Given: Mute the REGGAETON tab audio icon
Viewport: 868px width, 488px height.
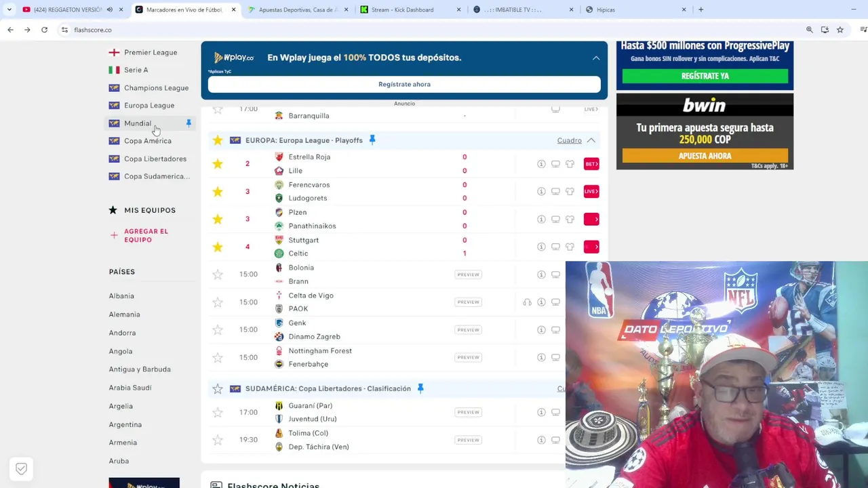Looking at the screenshot, I should point(110,9).
